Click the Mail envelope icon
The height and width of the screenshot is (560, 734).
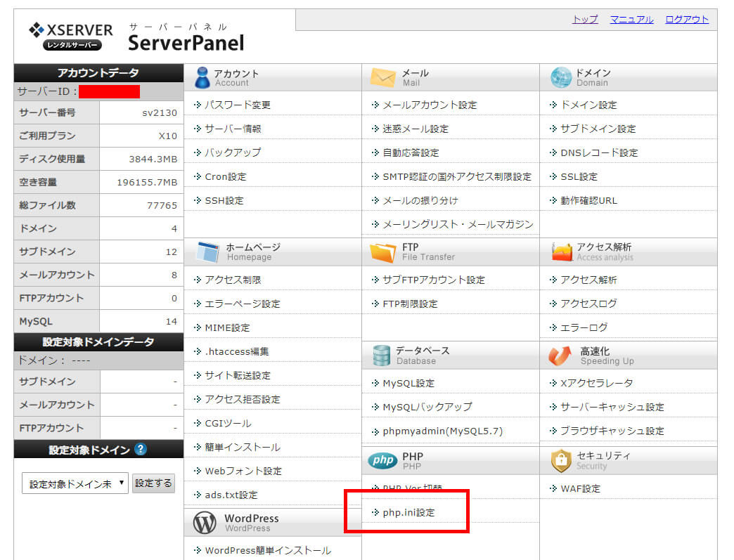pos(382,77)
